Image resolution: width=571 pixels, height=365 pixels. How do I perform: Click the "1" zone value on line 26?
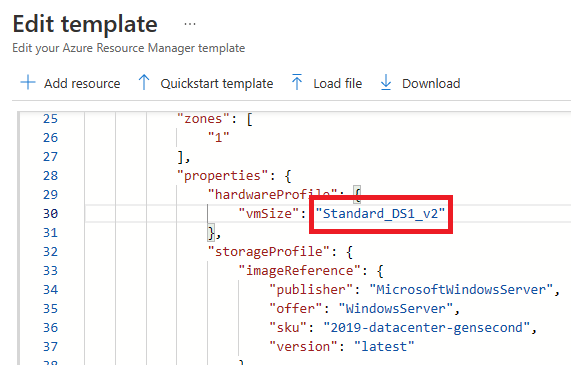[218, 138]
